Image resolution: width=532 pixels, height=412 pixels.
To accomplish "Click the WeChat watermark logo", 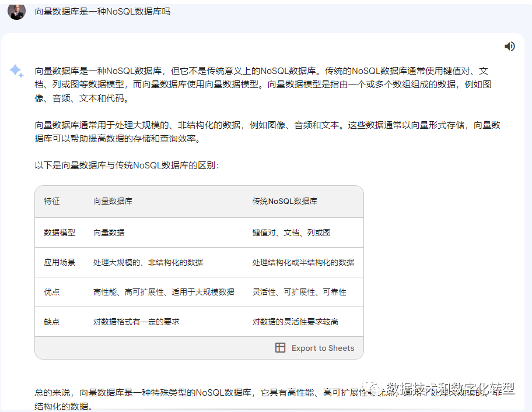I will [x=371, y=388].
